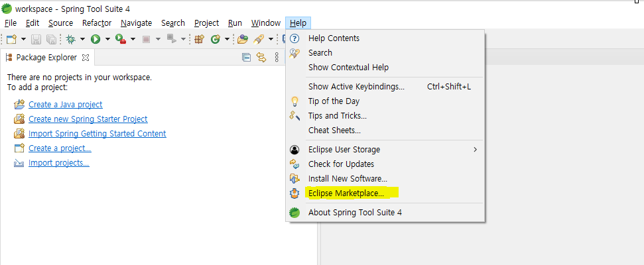
Task: Select the Package Explorer tab
Action: tap(46, 58)
